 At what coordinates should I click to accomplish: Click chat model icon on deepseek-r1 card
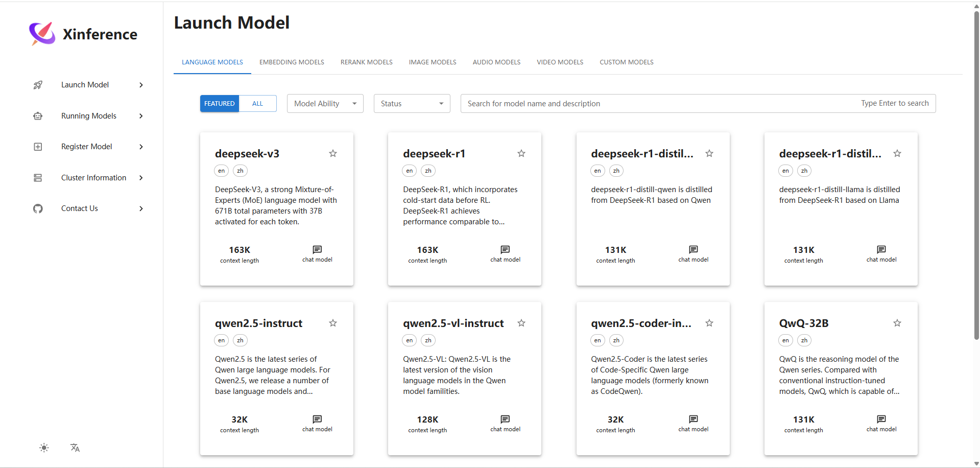tap(505, 249)
